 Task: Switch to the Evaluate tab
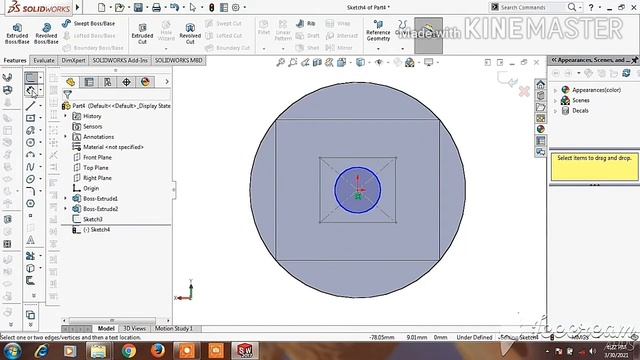pyautogui.click(x=44, y=60)
